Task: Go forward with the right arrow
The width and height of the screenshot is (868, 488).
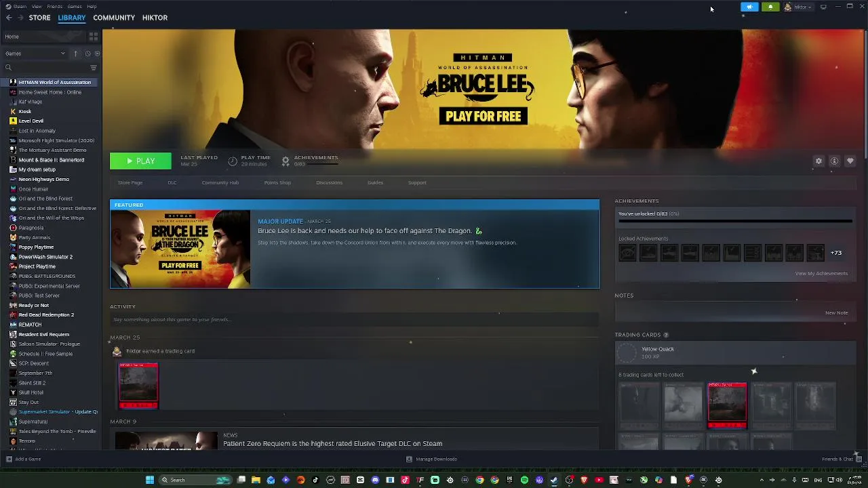Action: point(20,18)
